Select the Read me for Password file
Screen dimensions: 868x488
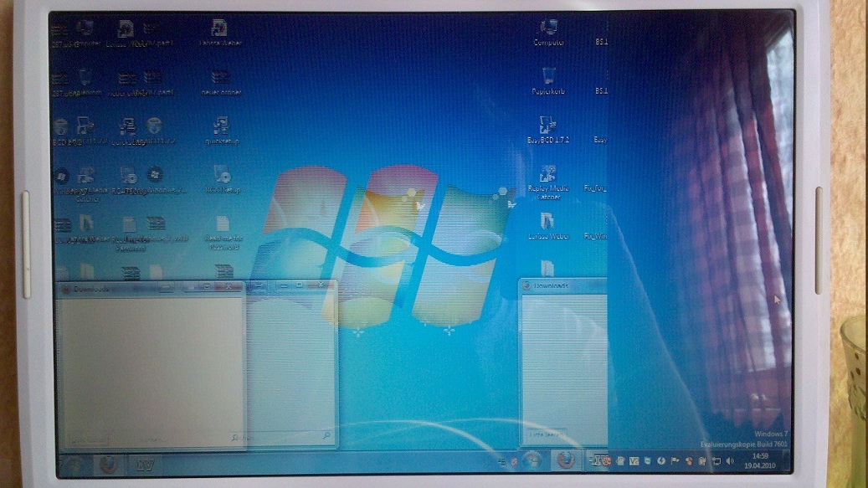pyautogui.click(x=223, y=233)
